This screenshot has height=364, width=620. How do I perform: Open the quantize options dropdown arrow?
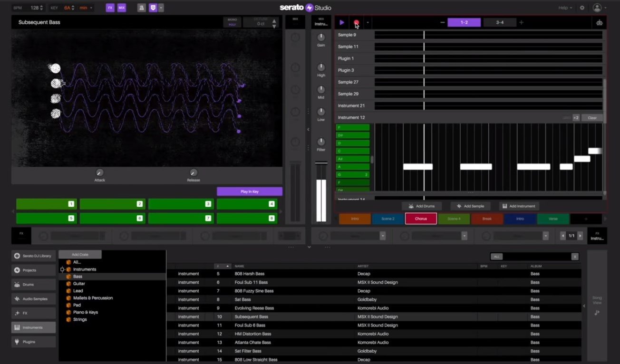point(162,8)
